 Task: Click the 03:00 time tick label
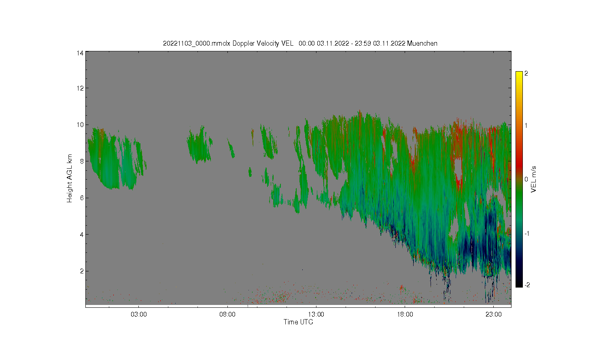click(139, 314)
